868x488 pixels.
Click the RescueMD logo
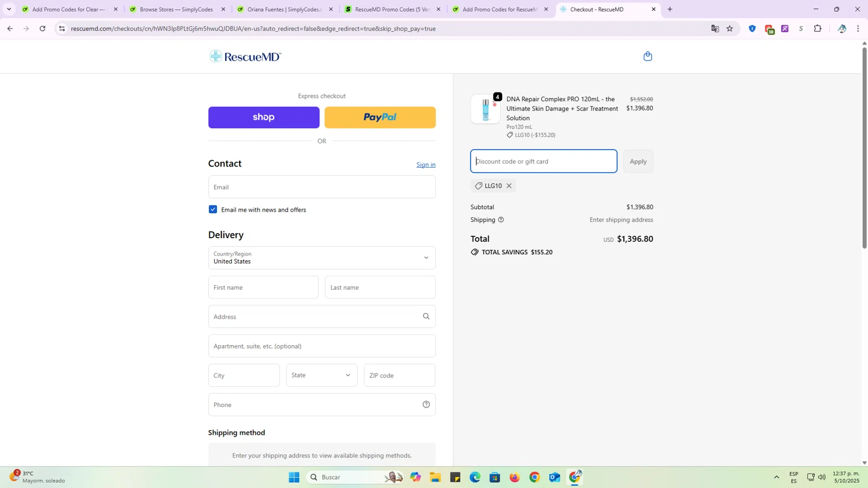[x=245, y=56]
